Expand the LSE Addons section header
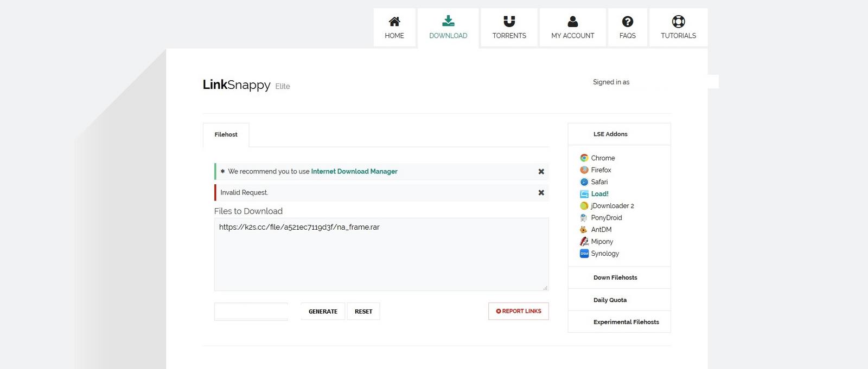 tap(619, 134)
